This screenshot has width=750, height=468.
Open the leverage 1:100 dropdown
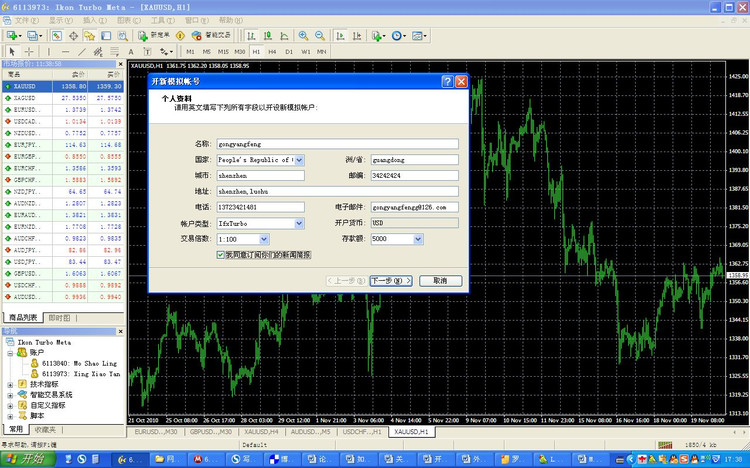pos(264,239)
